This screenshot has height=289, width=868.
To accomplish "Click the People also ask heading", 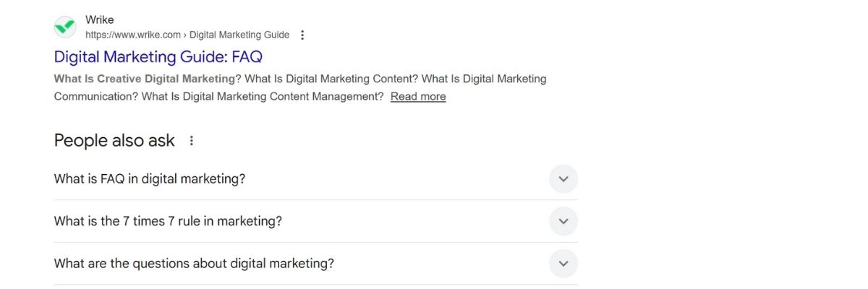I will (x=114, y=141).
